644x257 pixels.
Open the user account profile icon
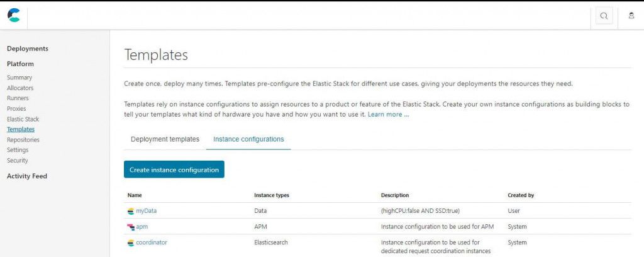pos(631,16)
